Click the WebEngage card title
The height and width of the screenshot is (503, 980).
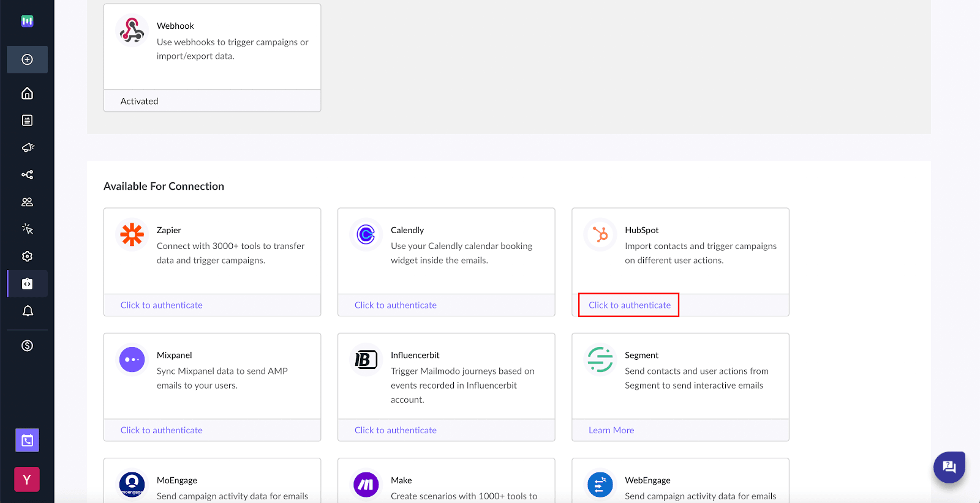coord(647,480)
